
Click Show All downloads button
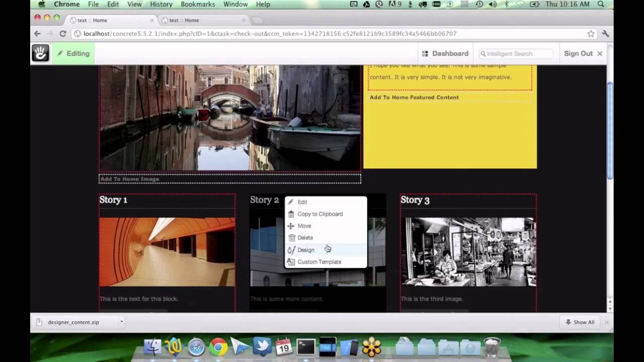580,322
